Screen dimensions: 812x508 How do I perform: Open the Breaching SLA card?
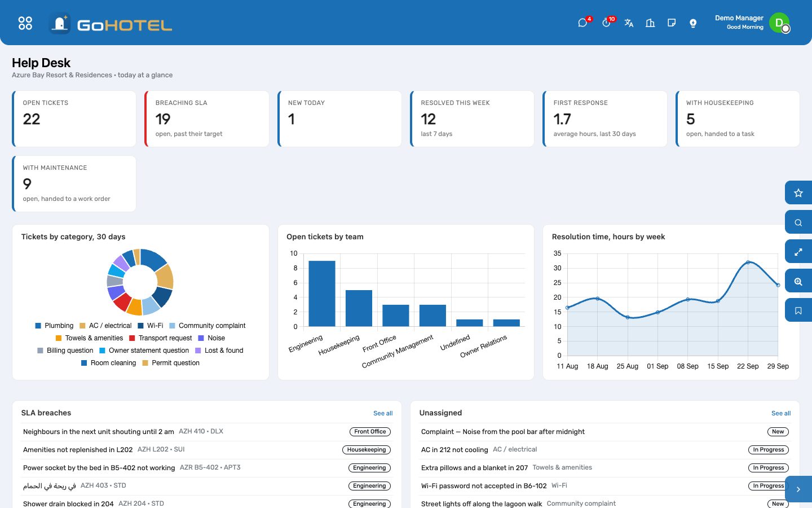(x=207, y=119)
